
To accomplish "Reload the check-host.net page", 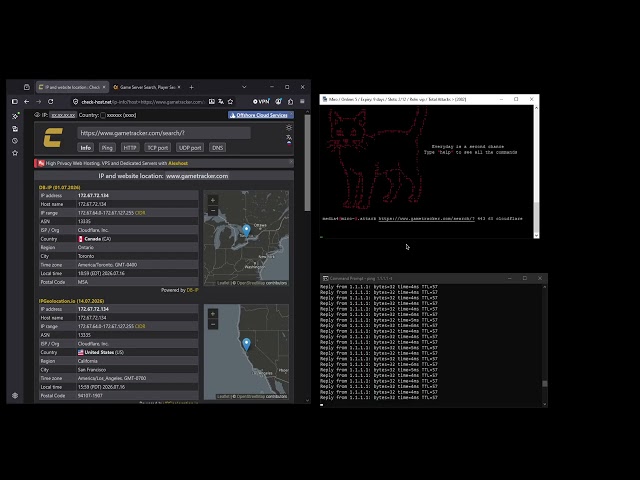I will click(51, 102).
